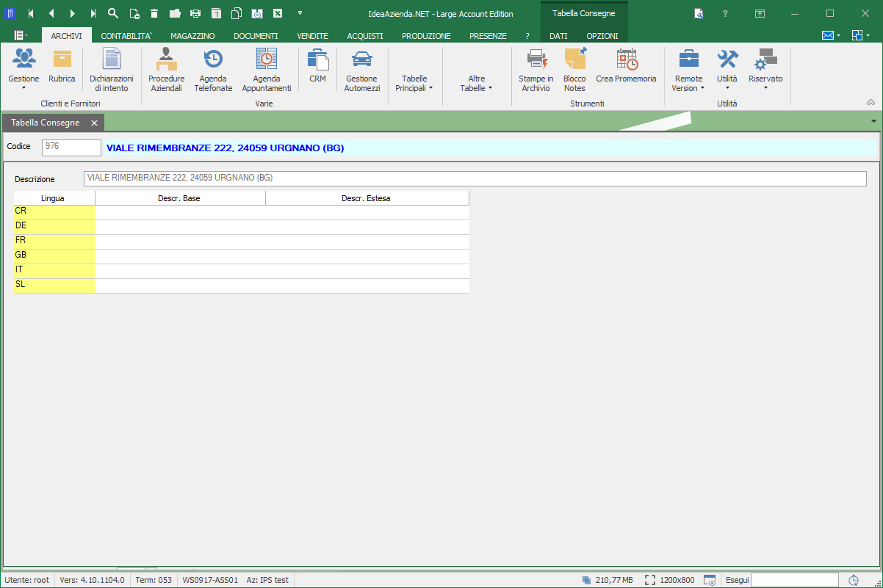Sort by the Lingua column header
The width and height of the screenshot is (883, 588).
click(54, 198)
